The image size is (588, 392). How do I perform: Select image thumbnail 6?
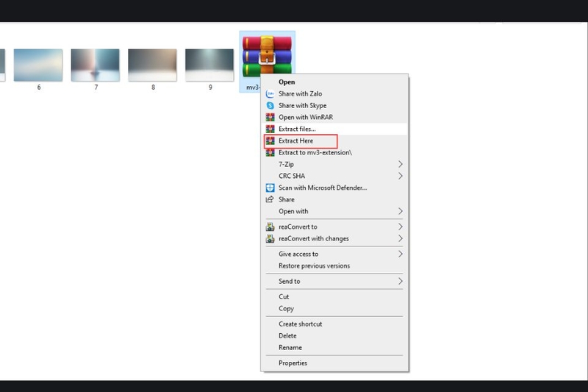point(38,65)
